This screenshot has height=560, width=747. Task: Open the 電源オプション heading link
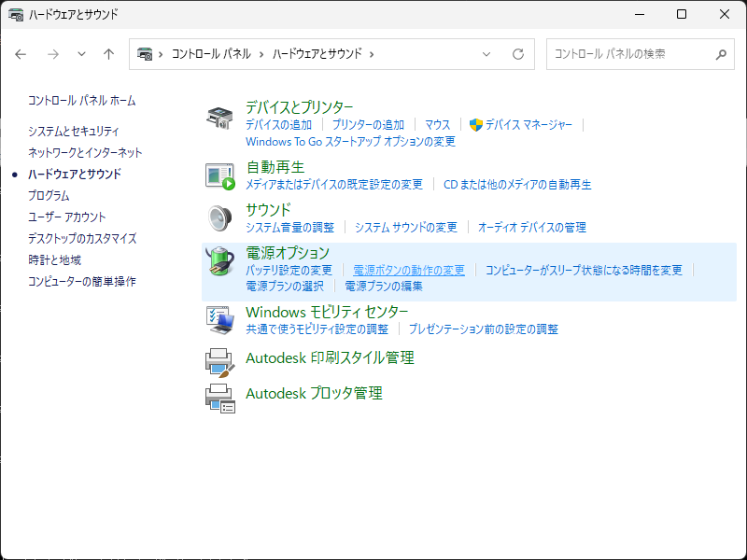pyautogui.click(x=288, y=252)
